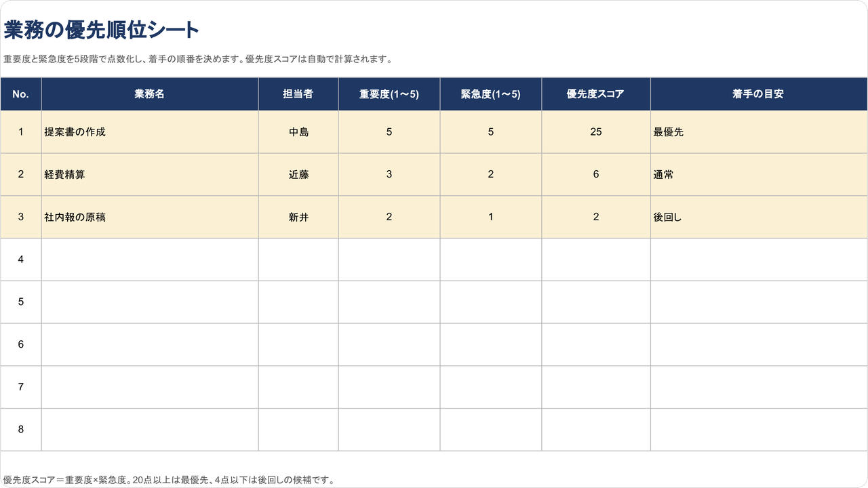Image resolution: width=868 pixels, height=488 pixels.
Task: Click the No. 3 cell of 社内報の原稿
Action: coord(21,218)
